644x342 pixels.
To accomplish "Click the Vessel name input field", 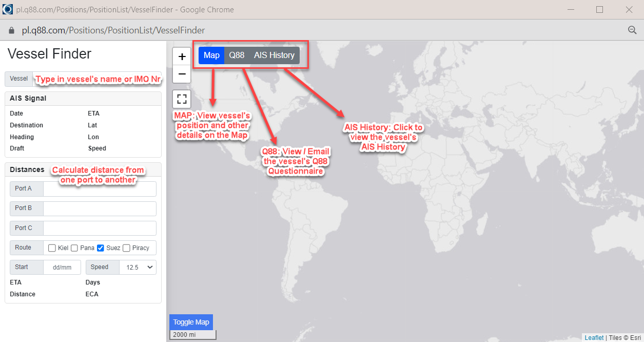I will tap(96, 79).
